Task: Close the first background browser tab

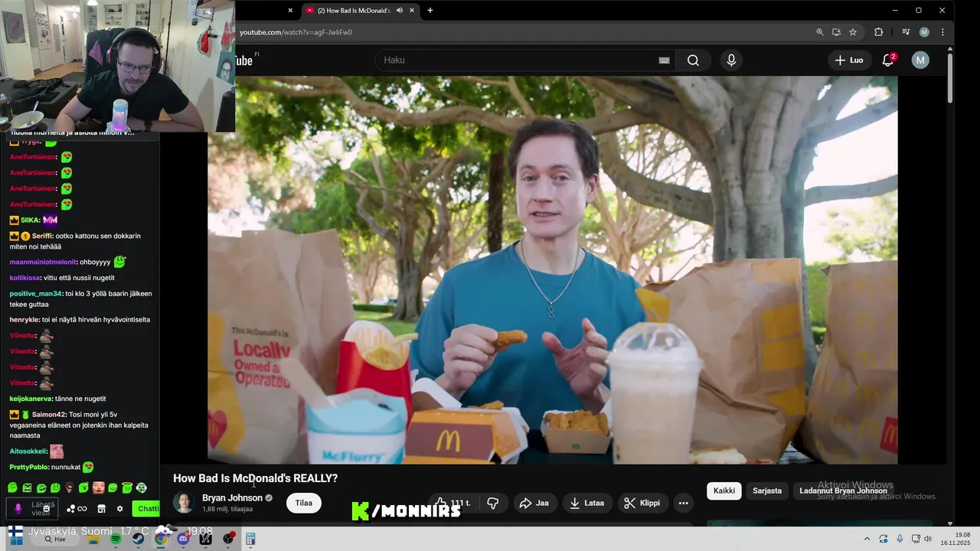Action: click(290, 11)
